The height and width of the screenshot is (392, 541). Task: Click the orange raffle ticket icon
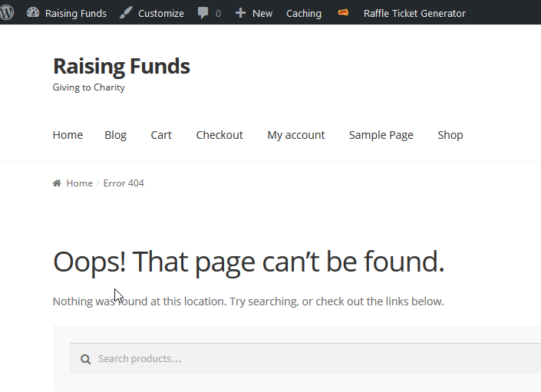[343, 13]
